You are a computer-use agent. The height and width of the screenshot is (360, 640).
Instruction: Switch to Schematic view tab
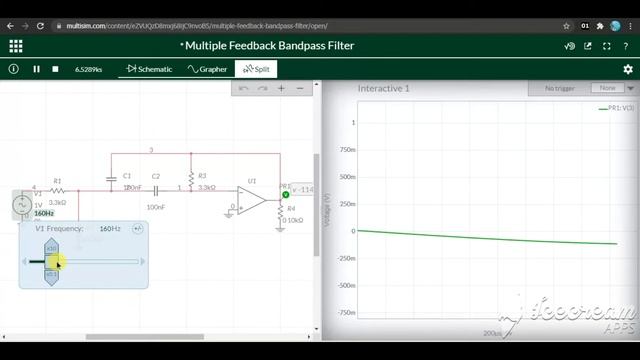pos(149,69)
